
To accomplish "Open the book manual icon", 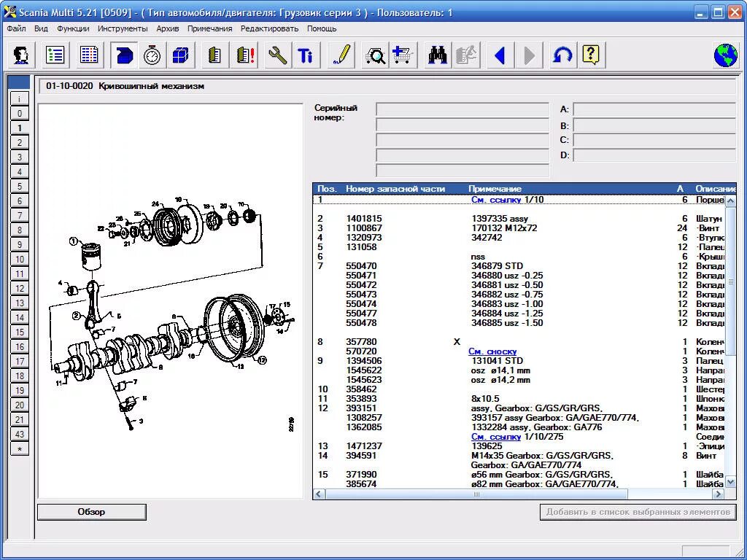I will click(x=215, y=55).
